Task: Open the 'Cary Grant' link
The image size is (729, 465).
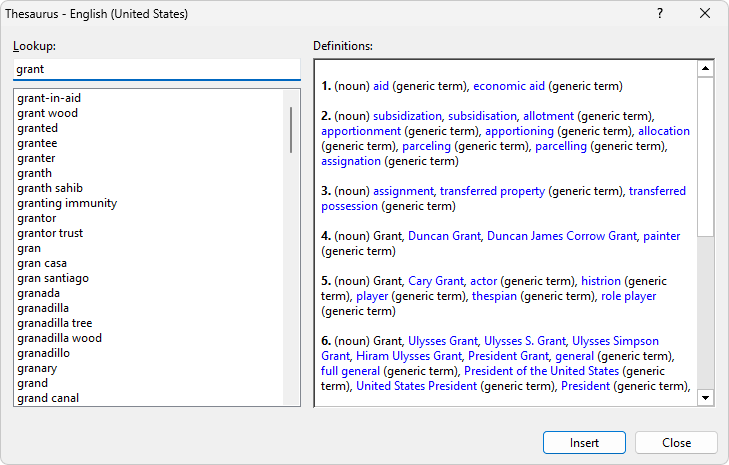Action: [436, 281]
